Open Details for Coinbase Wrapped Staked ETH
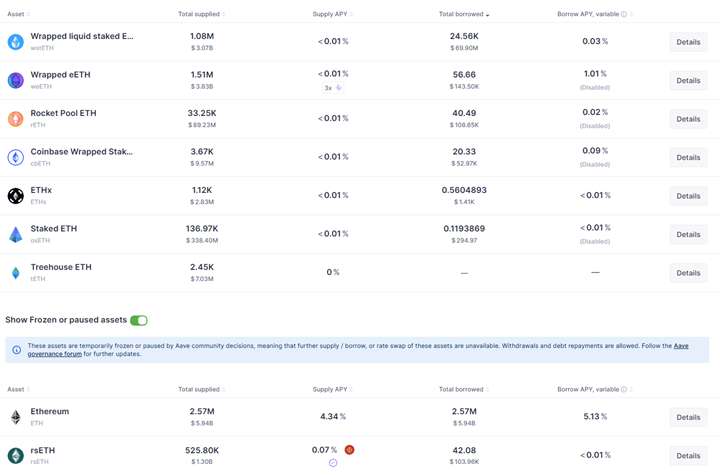 pyautogui.click(x=688, y=158)
